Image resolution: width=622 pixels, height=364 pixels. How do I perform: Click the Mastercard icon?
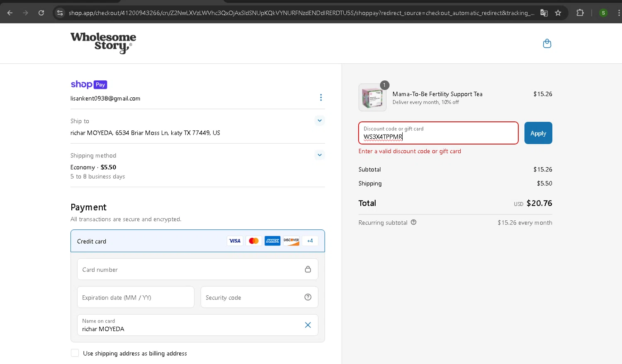[254, 241]
